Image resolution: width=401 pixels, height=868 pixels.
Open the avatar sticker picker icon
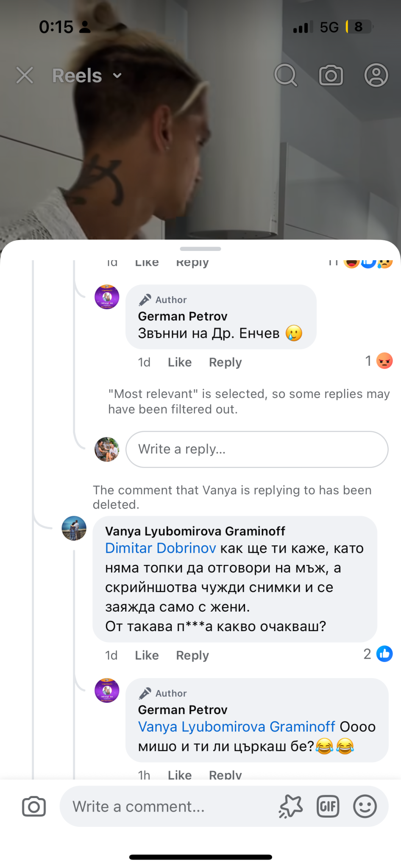[x=291, y=807]
